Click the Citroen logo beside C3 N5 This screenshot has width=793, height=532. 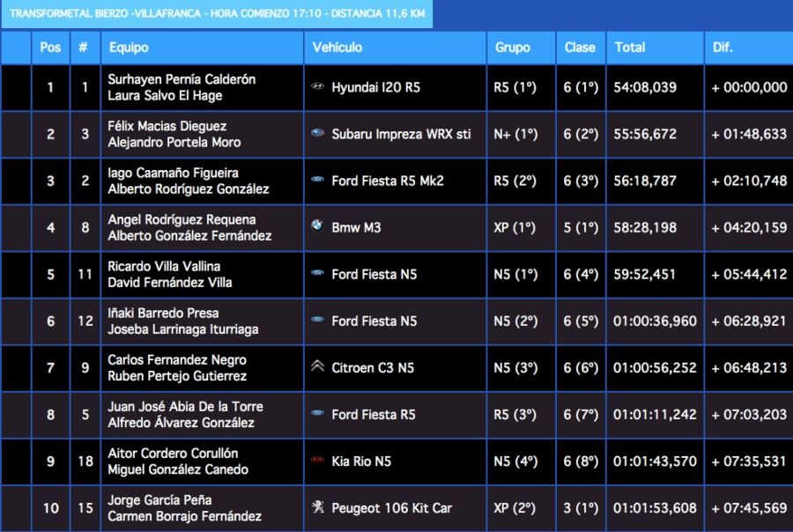(318, 367)
